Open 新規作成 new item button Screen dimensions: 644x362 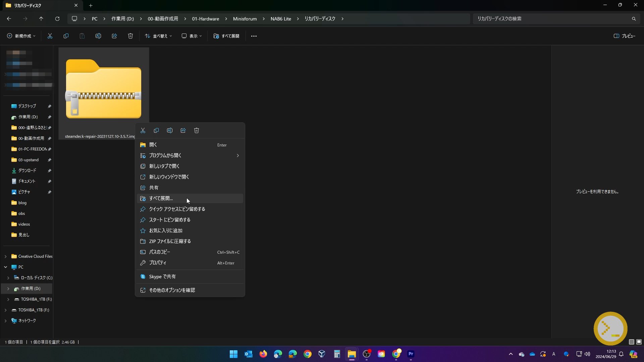click(21, 36)
